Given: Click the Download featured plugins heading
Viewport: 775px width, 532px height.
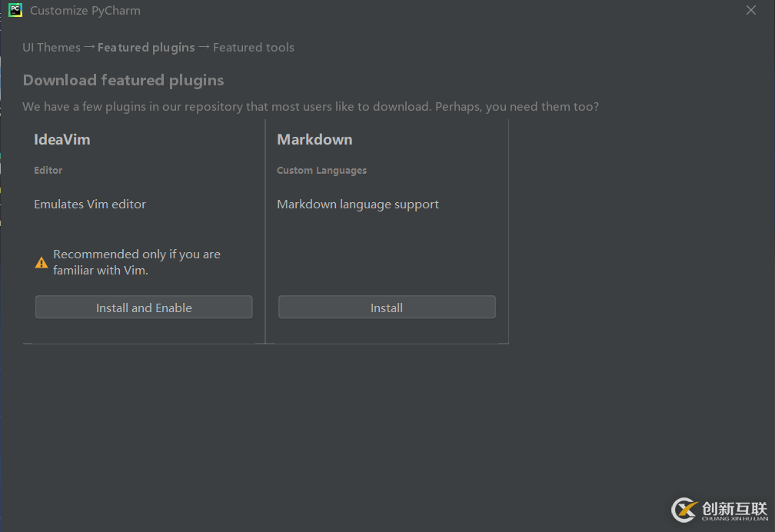Looking at the screenshot, I should point(123,80).
